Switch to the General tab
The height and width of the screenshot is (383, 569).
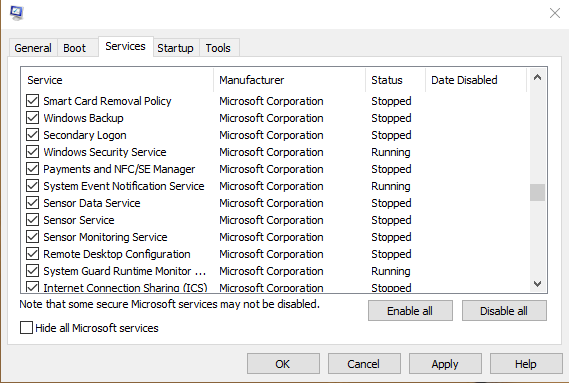pos(33,48)
